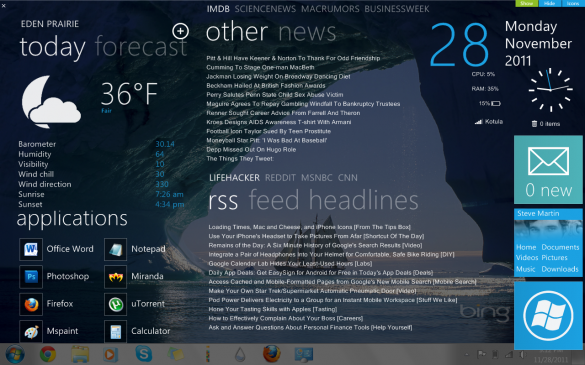
Task: Open Music in Steve Martin tile
Action: tap(526, 269)
